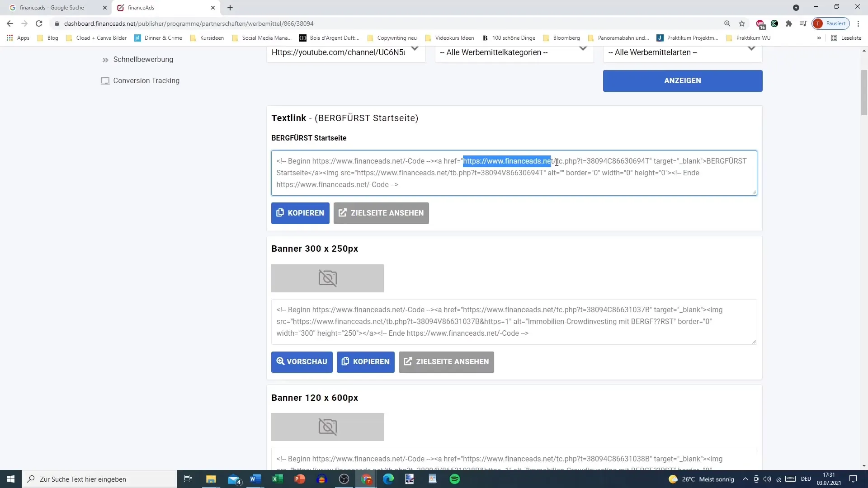Image resolution: width=868 pixels, height=488 pixels.
Task: Click the page vertical scrollbar thumb
Action: click(864, 93)
